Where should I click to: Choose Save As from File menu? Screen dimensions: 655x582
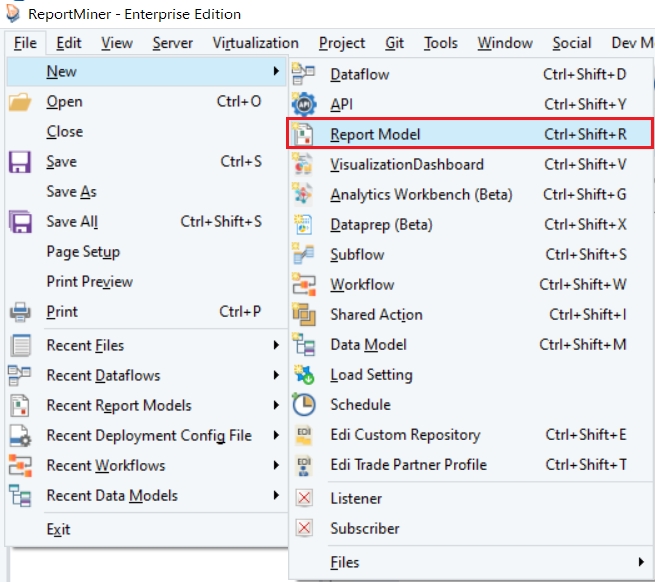(x=71, y=192)
